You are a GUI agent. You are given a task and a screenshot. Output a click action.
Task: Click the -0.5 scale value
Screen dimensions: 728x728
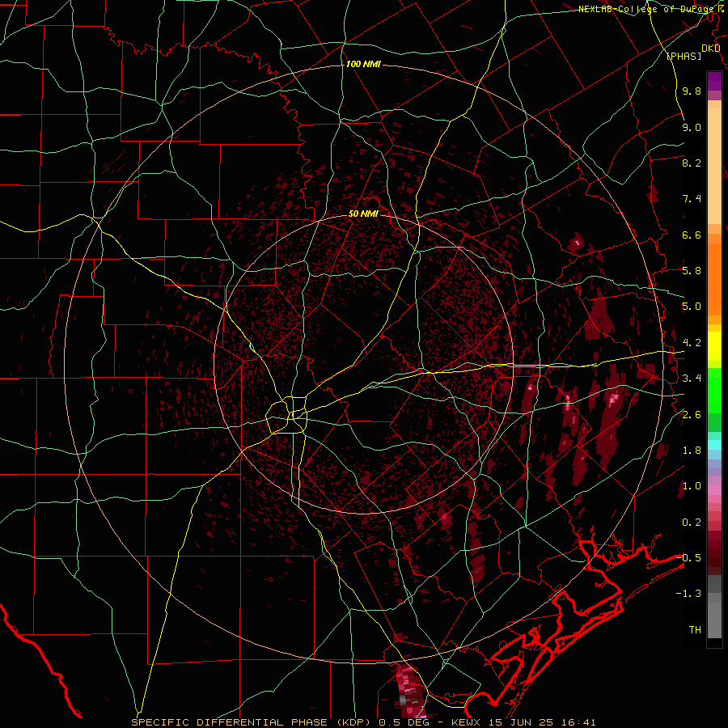pos(688,557)
